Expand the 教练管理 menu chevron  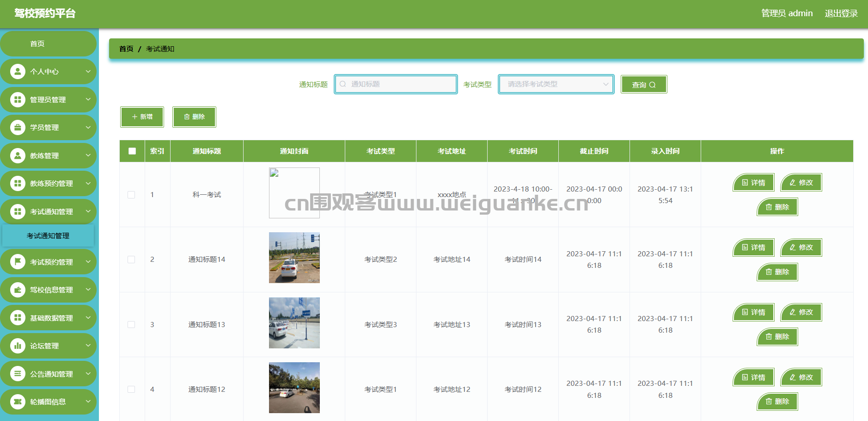pos(88,155)
